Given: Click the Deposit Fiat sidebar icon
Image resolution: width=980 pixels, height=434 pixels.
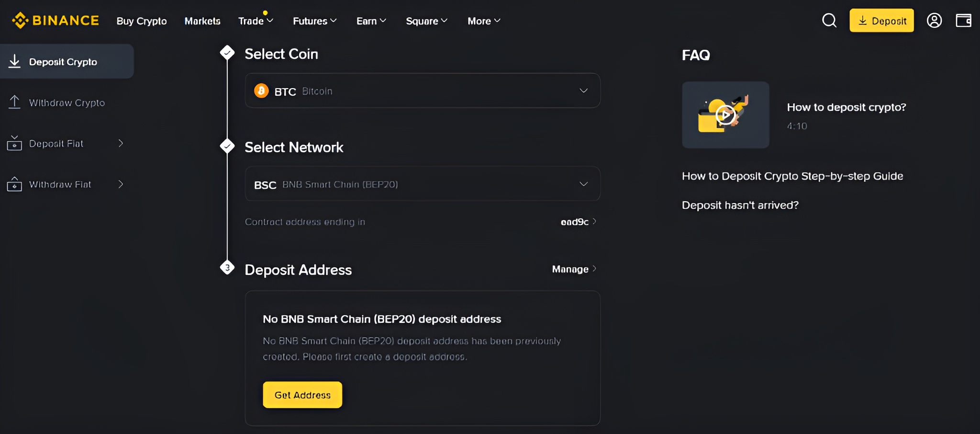Looking at the screenshot, I should click(15, 143).
